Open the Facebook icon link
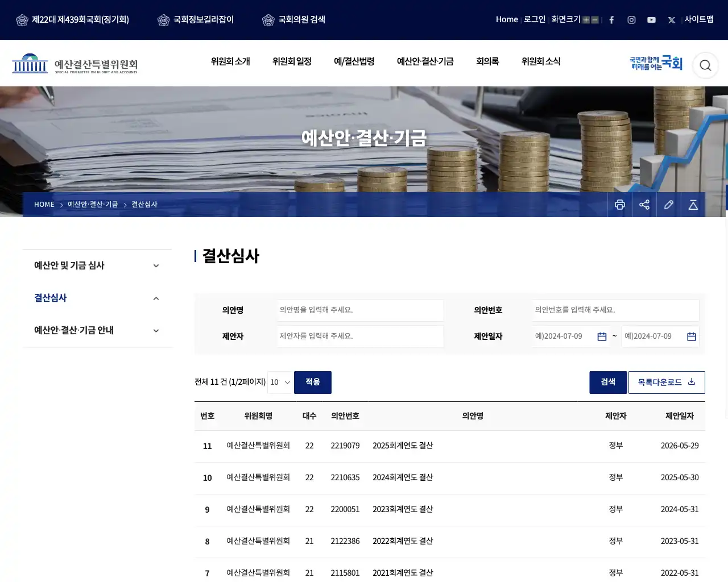The height and width of the screenshot is (582, 728). click(x=611, y=20)
